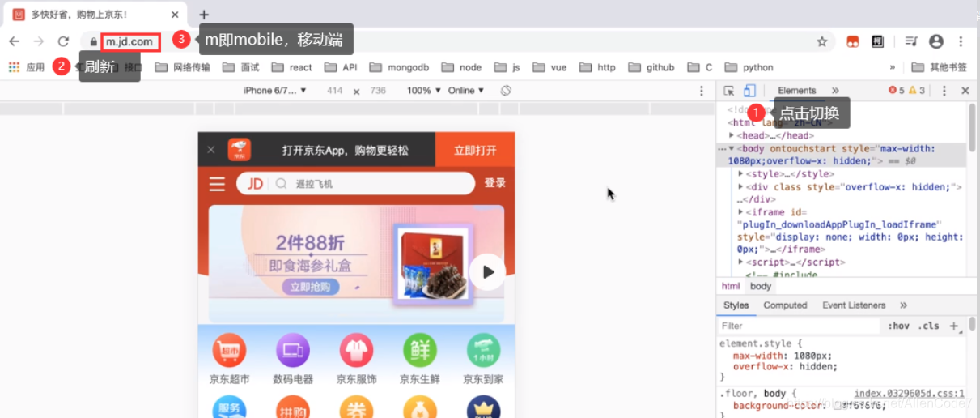Toggle the .cls class editor button
980x418 pixels.
[928, 326]
